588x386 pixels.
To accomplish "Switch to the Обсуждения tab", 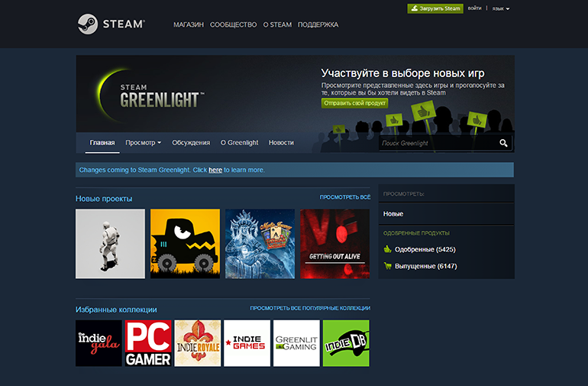I will (191, 143).
